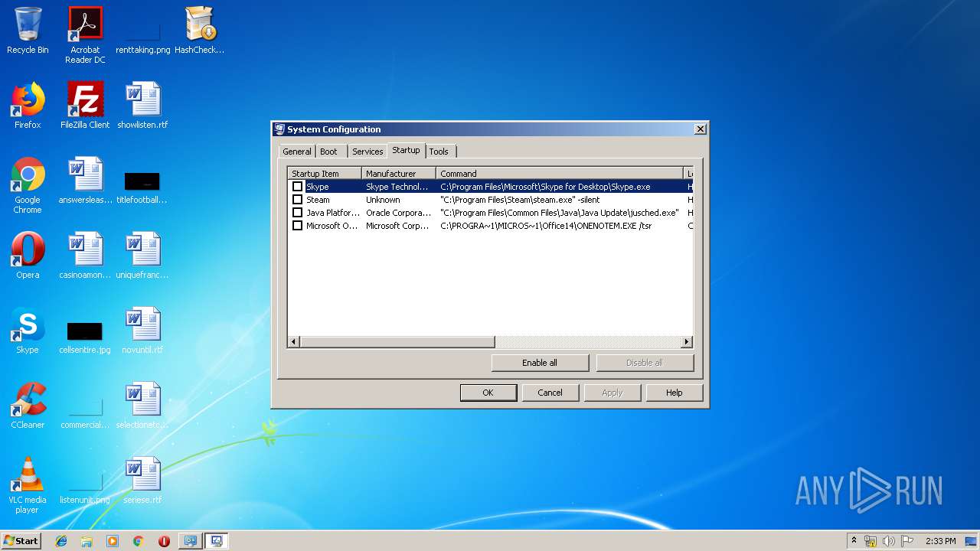Open media player taskbar icon
980x551 pixels.
(x=113, y=541)
